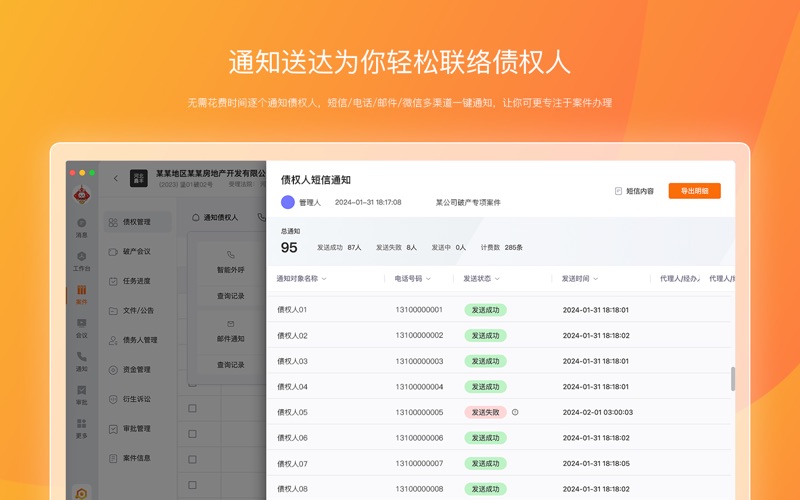Click the black company logo thumbnail

[x=139, y=178]
